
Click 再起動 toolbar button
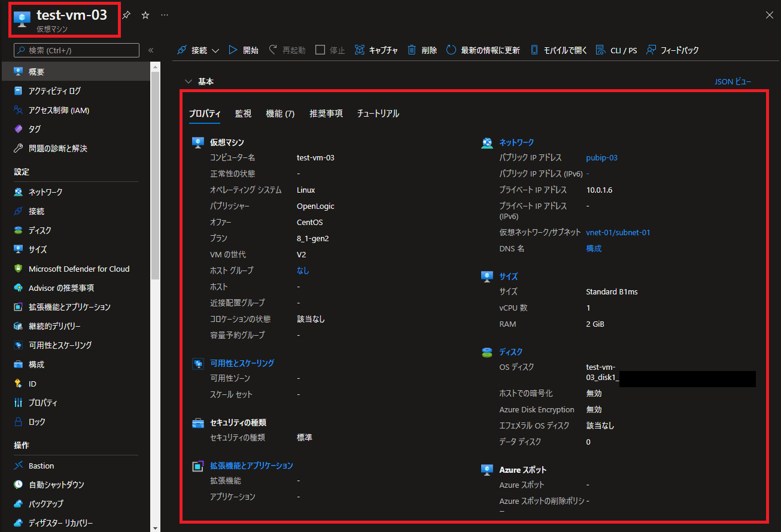pos(287,50)
